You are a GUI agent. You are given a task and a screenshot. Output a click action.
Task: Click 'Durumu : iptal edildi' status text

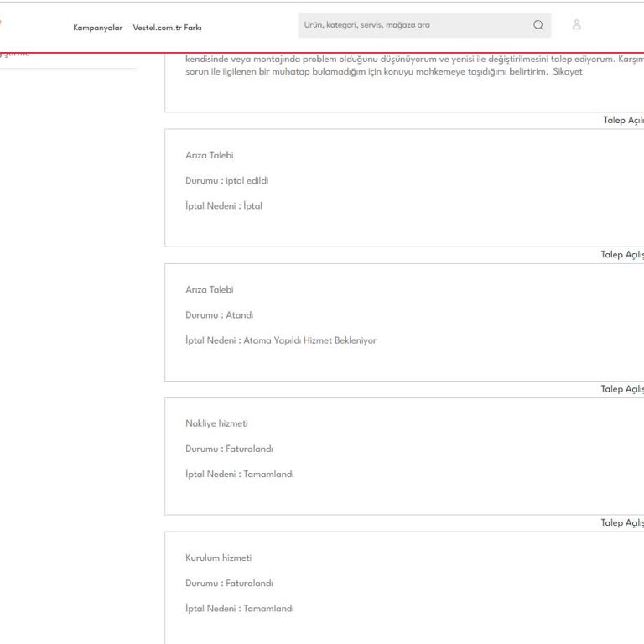[226, 181]
